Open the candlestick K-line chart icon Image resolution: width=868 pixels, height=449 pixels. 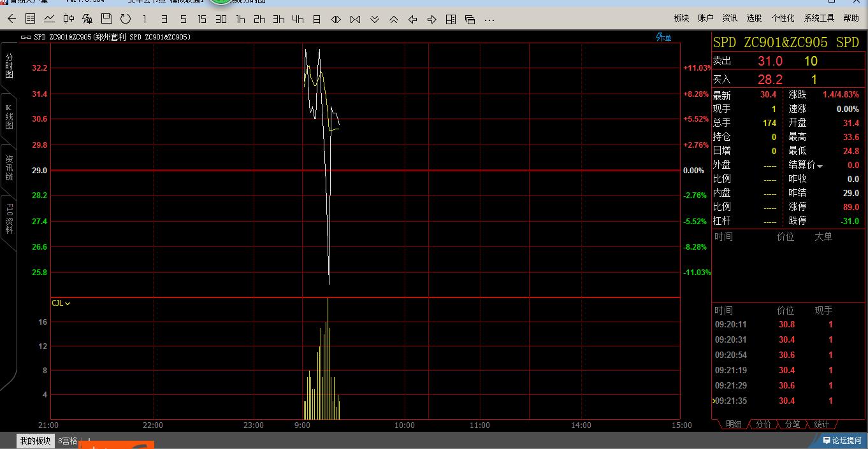68,19
